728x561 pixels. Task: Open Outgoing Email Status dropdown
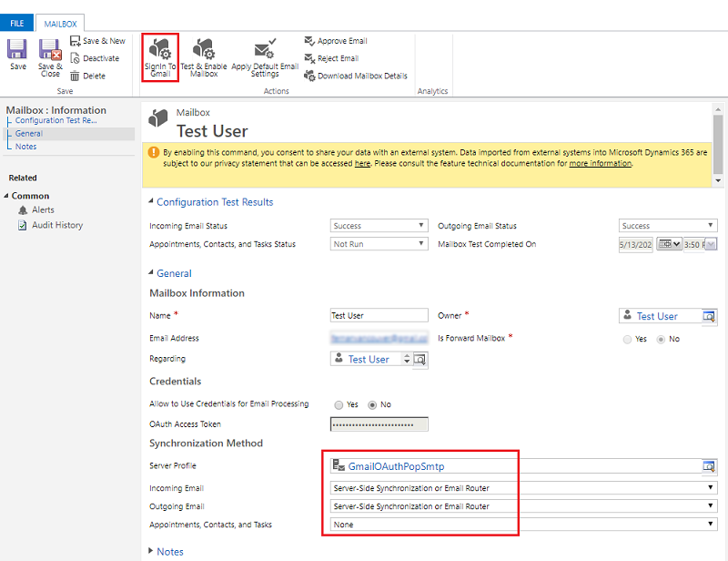[x=668, y=226]
